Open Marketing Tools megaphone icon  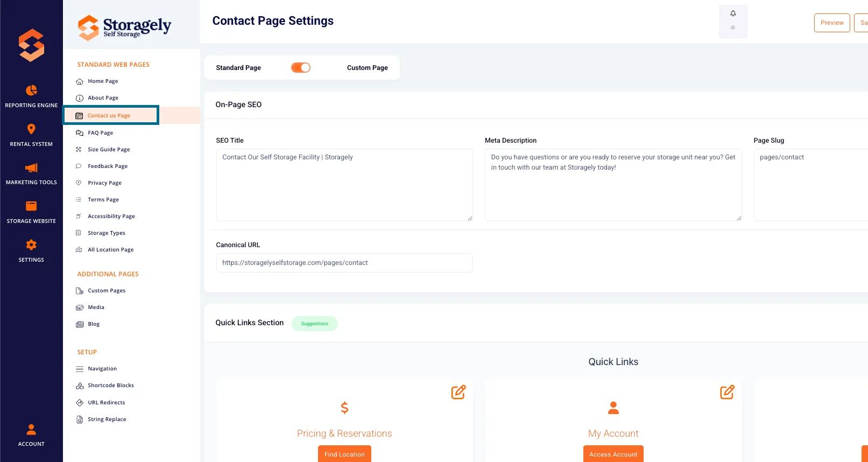tap(31, 167)
